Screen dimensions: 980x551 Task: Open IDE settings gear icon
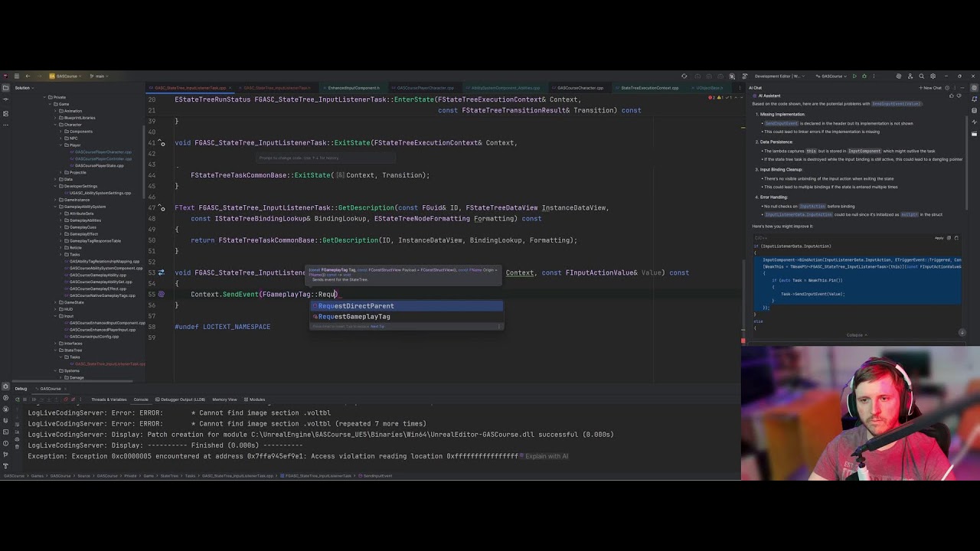click(933, 76)
